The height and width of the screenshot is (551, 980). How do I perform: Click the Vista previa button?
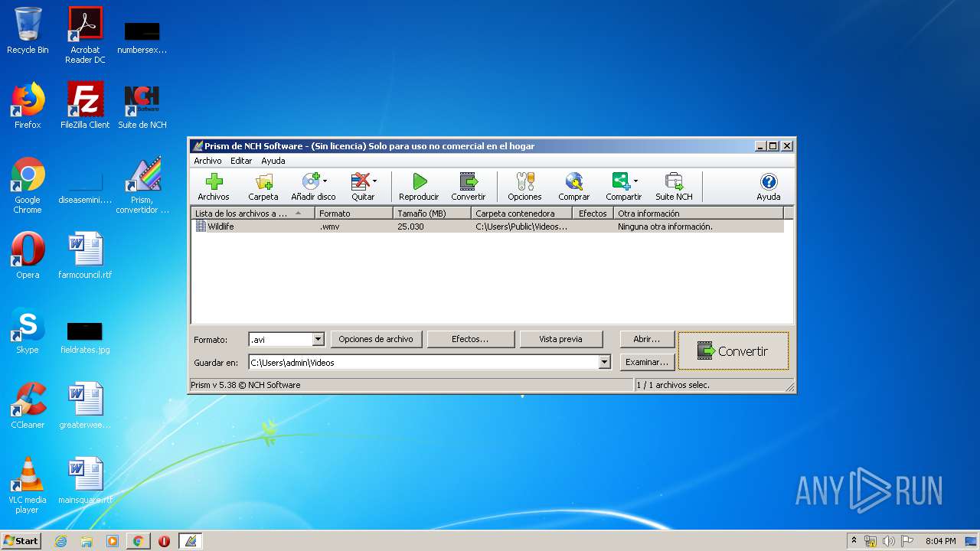click(560, 339)
